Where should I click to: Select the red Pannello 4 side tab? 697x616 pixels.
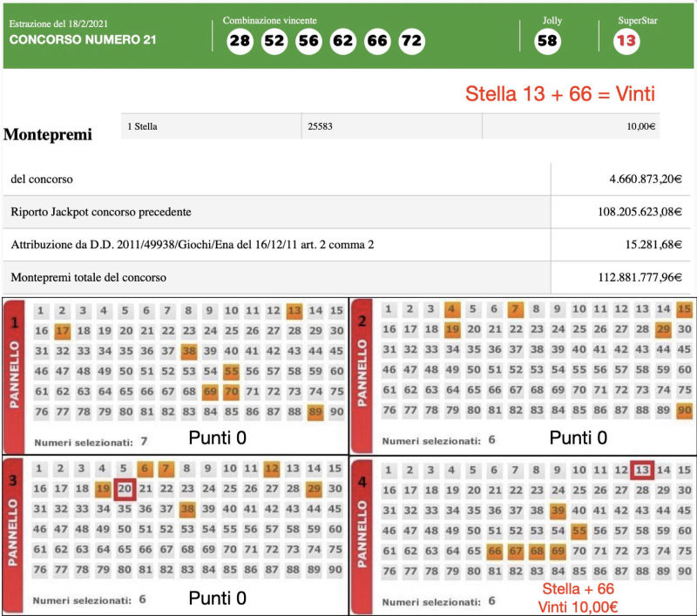point(363,523)
